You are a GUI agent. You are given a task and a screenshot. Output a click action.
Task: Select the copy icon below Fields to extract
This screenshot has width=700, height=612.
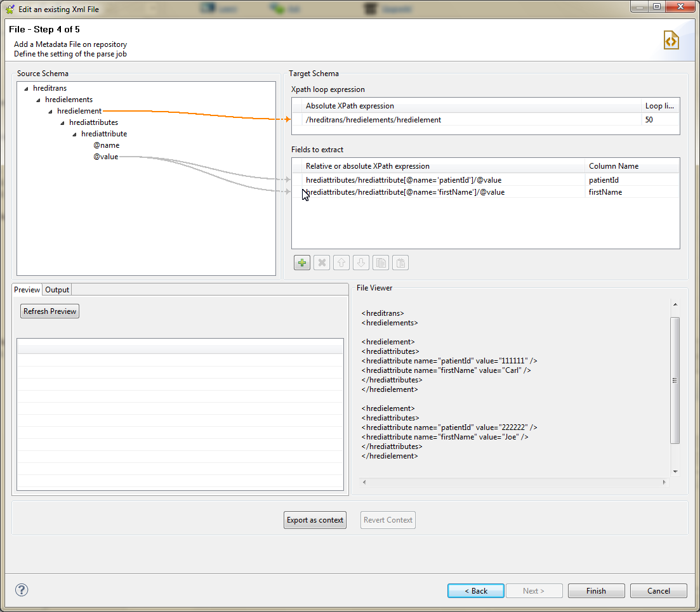[380, 262]
